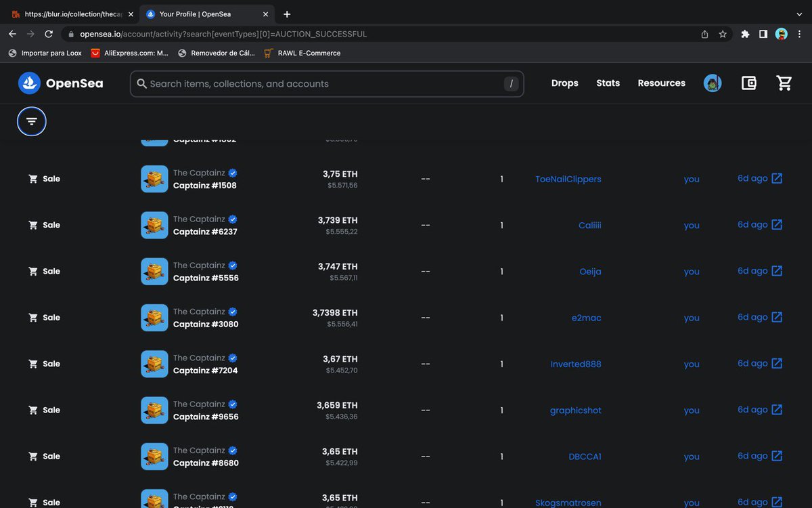This screenshot has width=812, height=508.
Task: Close the blur.io tab
Action: pos(131,14)
